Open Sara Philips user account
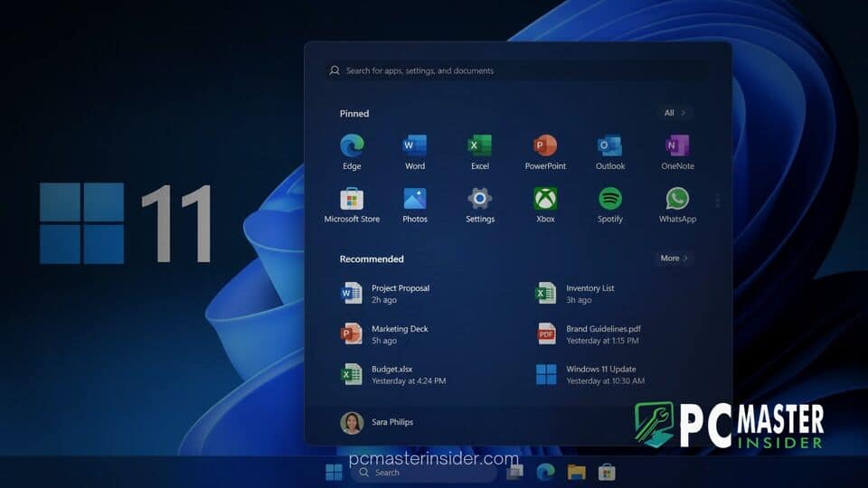Viewport: 868px width, 488px height. pos(377,422)
